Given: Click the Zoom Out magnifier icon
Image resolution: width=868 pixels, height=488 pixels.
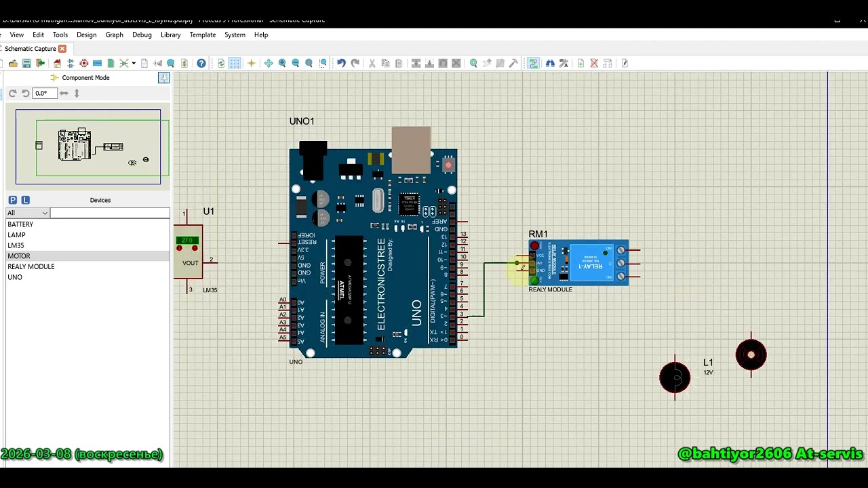Looking at the screenshot, I should [x=295, y=63].
